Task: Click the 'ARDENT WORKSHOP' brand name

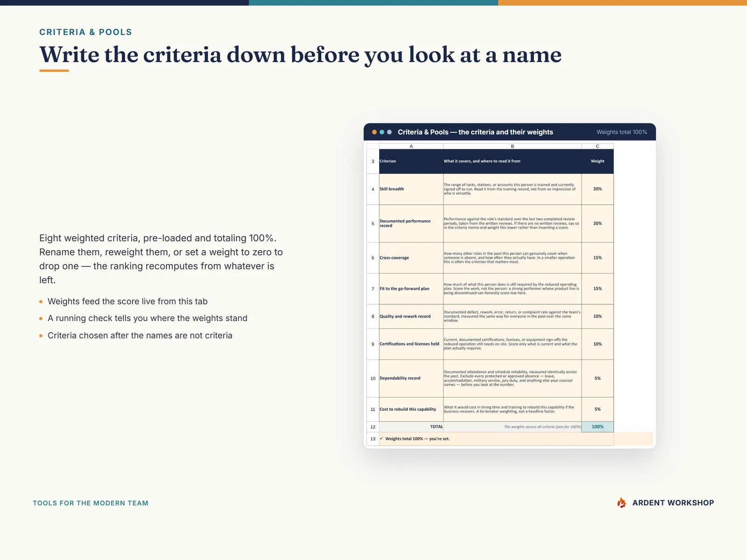Action: pos(673,503)
